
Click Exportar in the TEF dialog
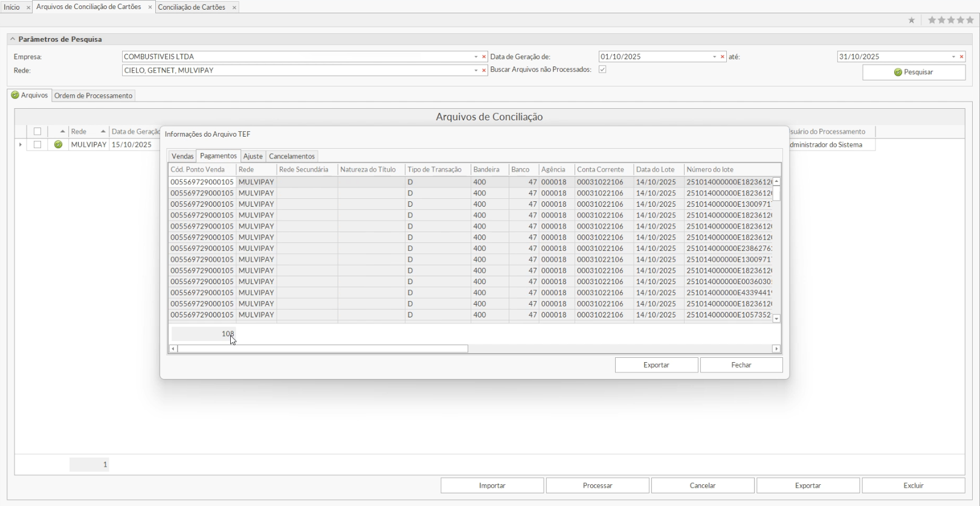click(x=656, y=365)
